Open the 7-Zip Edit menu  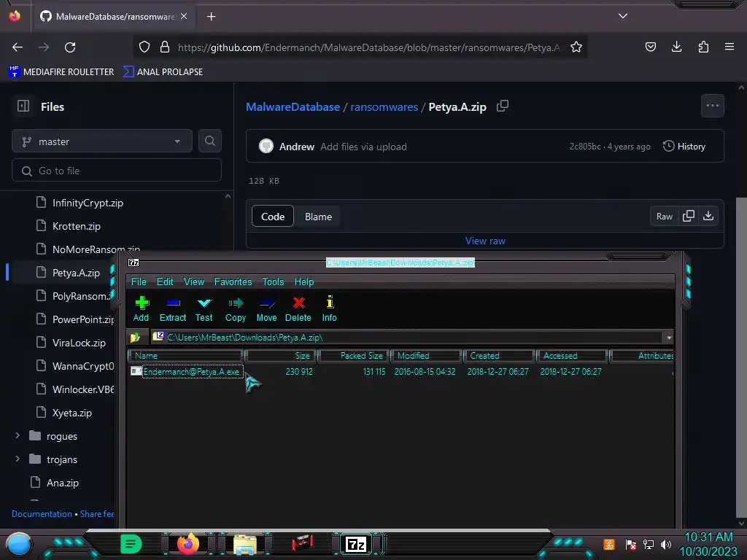[165, 282]
